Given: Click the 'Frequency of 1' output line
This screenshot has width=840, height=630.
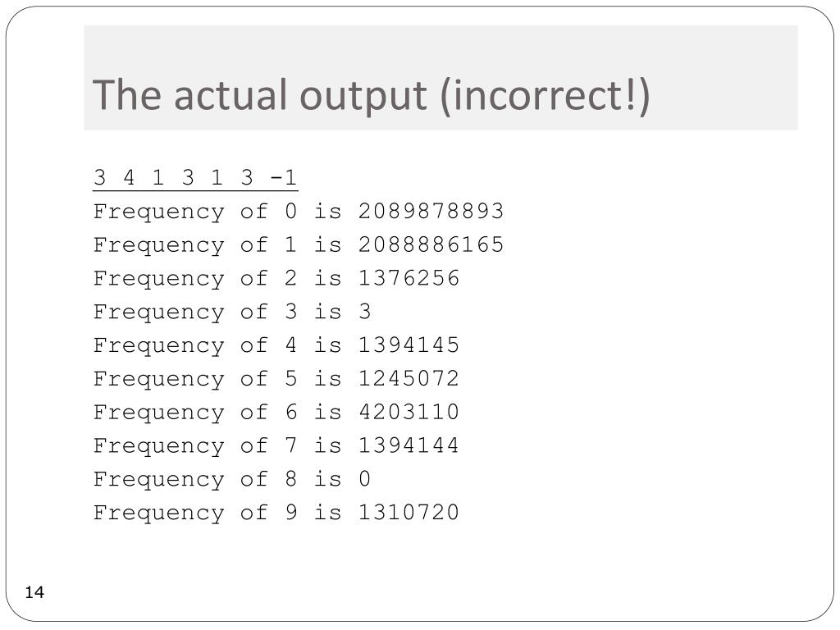Looking at the screenshot, I should click(299, 245).
